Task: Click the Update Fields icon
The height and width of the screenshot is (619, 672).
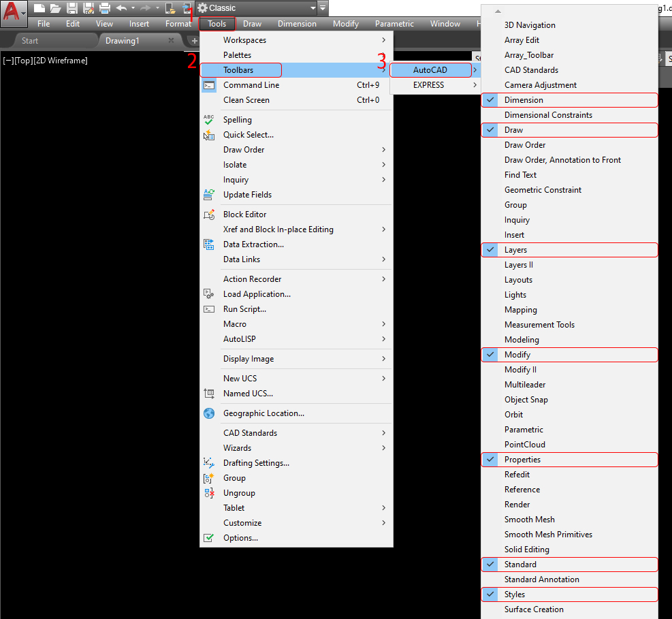Action: (209, 195)
